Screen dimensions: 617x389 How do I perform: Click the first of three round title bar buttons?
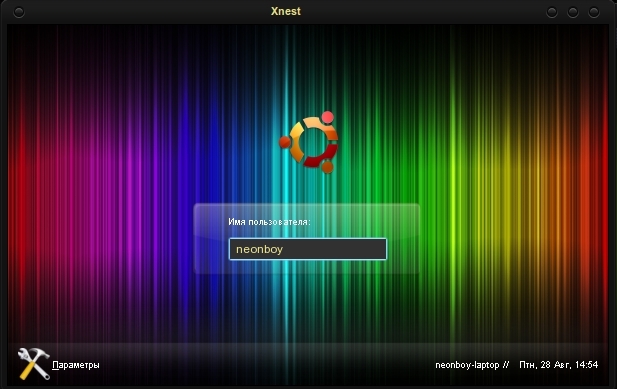click(552, 12)
